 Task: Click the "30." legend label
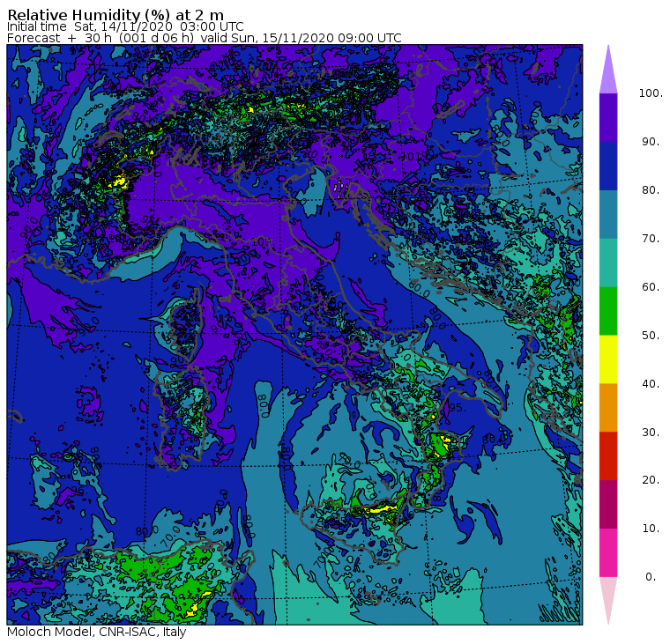click(651, 433)
